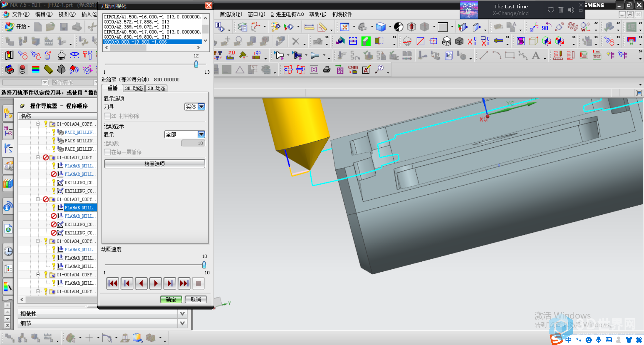Click the rectangle sketch tool icon

pos(510,55)
